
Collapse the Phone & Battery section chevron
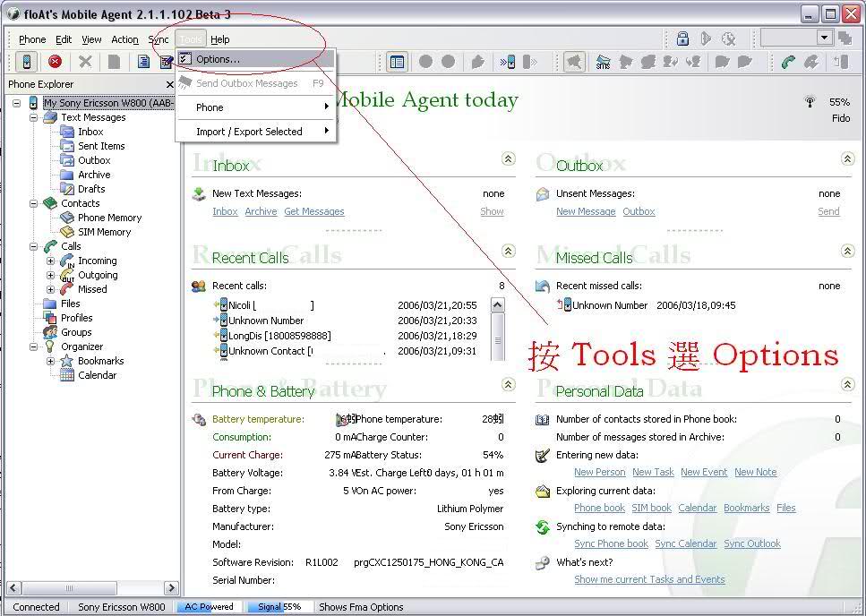(508, 384)
